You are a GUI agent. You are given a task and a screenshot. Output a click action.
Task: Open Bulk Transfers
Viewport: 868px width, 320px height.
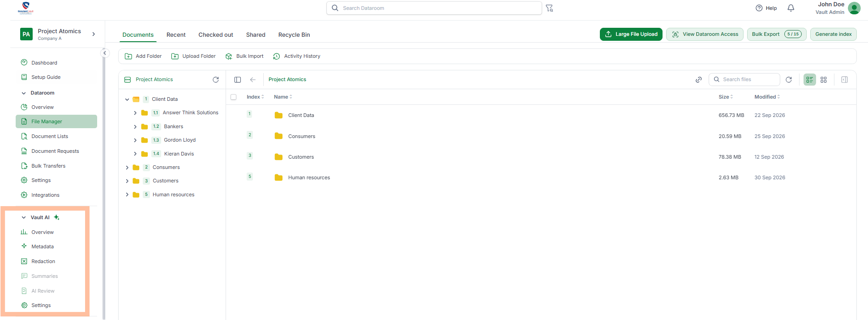48,166
